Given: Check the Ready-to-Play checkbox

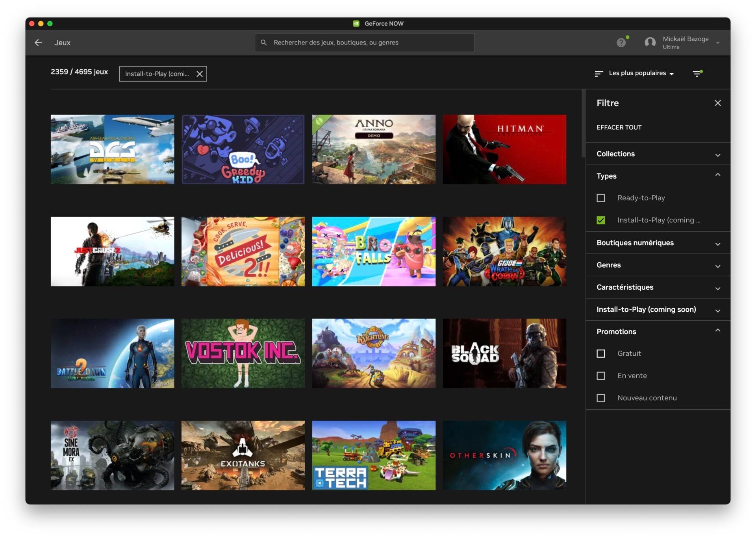Looking at the screenshot, I should 601,198.
